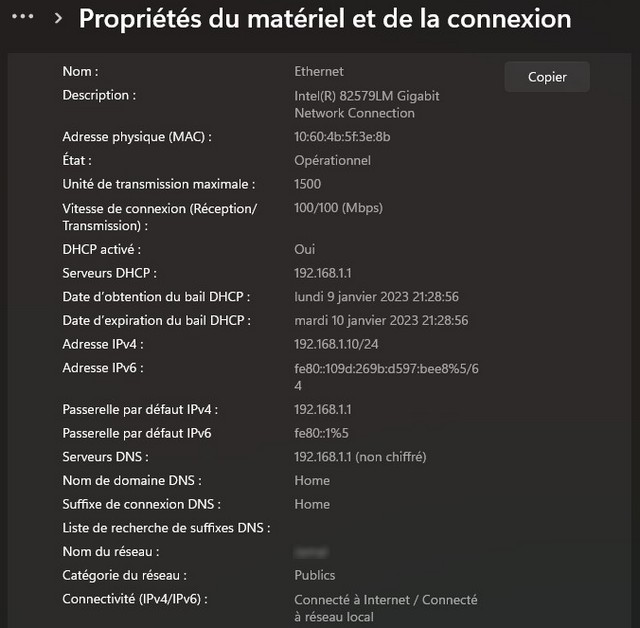
Task: Click the DHCP lease expiration date
Action: [x=381, y=321]
